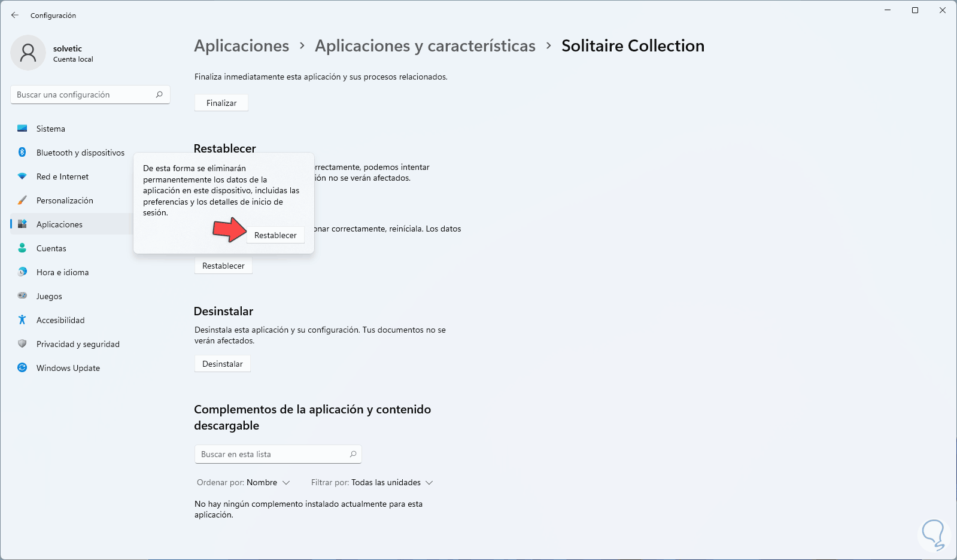
Task: Click the magnifier in add-ons list search
Action: click(x=353, y=454)
